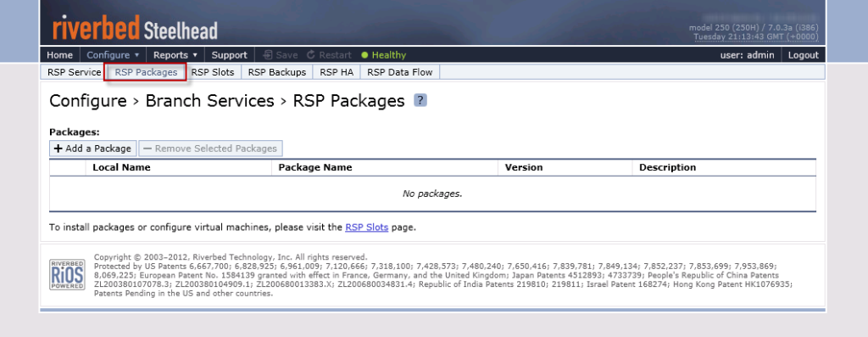This screenshot has width=868, height=337.
Task: Open the RSP Backups tab
Action: coord(277,72)
